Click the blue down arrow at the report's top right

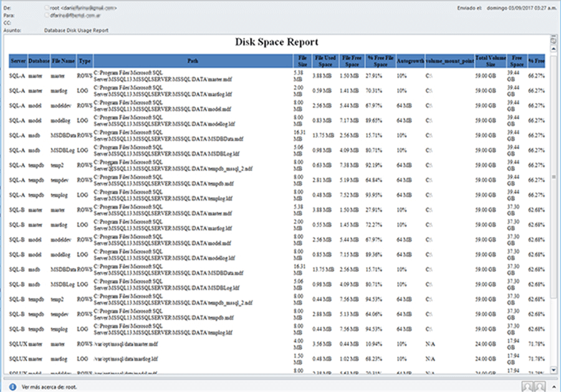coord(554,41)
